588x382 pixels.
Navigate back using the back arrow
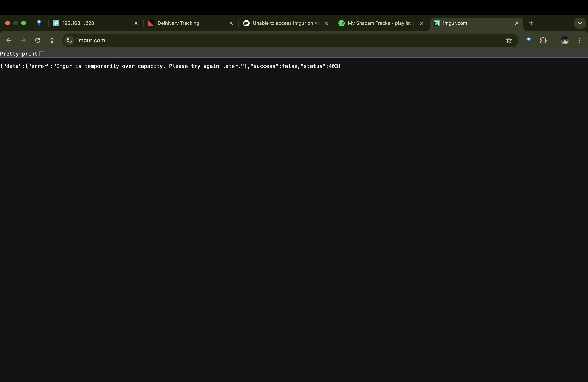(9, 40)
